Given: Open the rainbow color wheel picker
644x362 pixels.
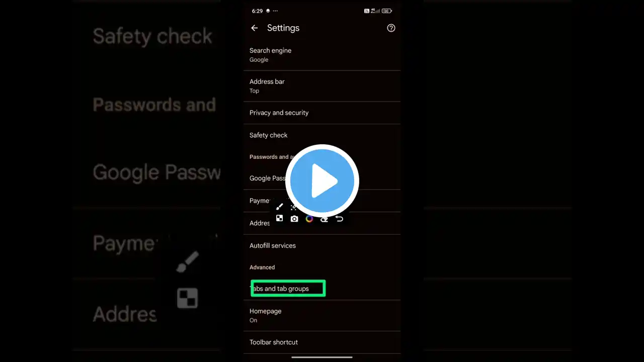Looking at the screenshot, I should tap(309, 219).
